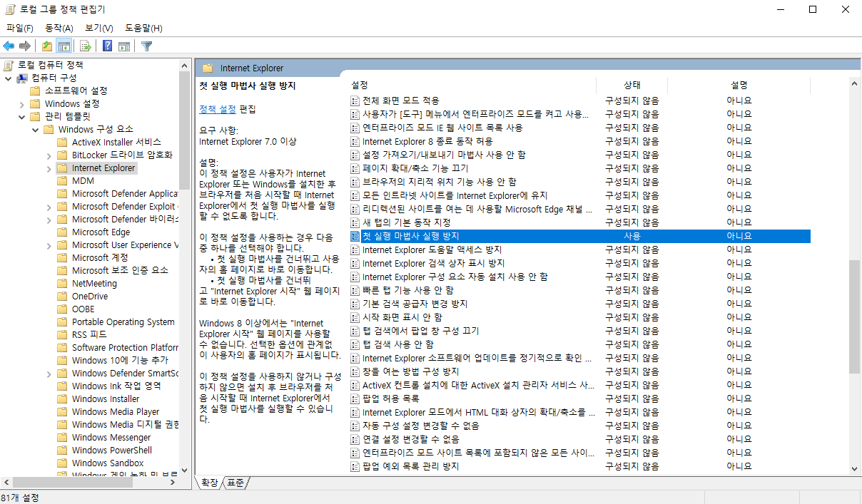The height and width of the screenshot is (504, 862).
Task: Select the Windows Sandbox tree folder
Action: click(x=108, y=463)
